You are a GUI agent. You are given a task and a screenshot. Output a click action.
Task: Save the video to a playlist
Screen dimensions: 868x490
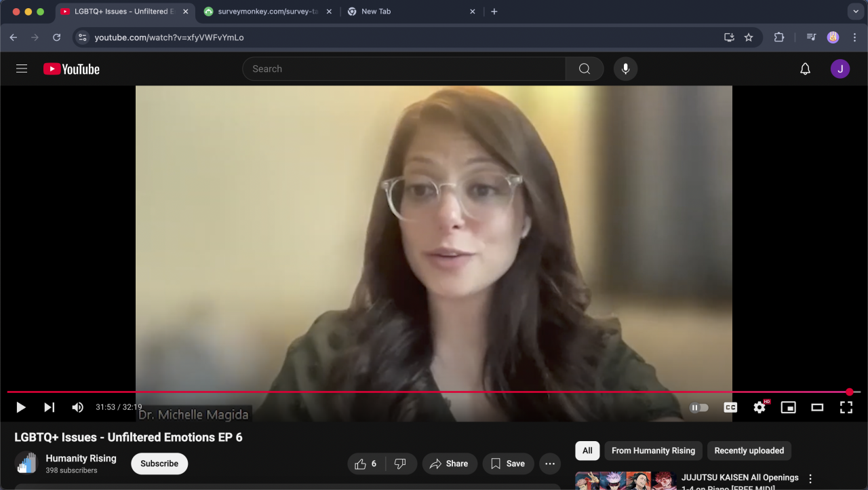pos(508,464)
